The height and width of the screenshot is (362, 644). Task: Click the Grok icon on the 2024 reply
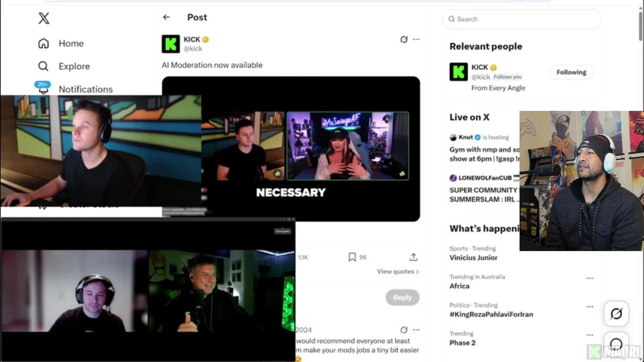[x=404, y=330]
